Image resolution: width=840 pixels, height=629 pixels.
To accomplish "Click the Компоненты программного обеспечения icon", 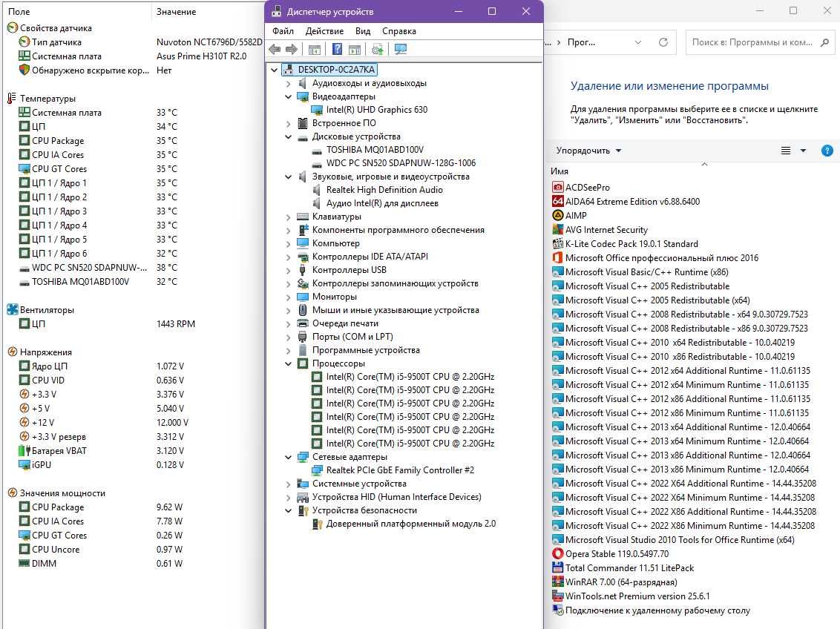I will 303,230.
